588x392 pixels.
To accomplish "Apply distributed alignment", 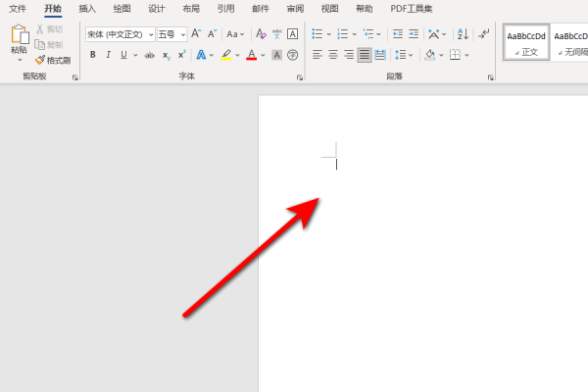I will coord(380,55).
